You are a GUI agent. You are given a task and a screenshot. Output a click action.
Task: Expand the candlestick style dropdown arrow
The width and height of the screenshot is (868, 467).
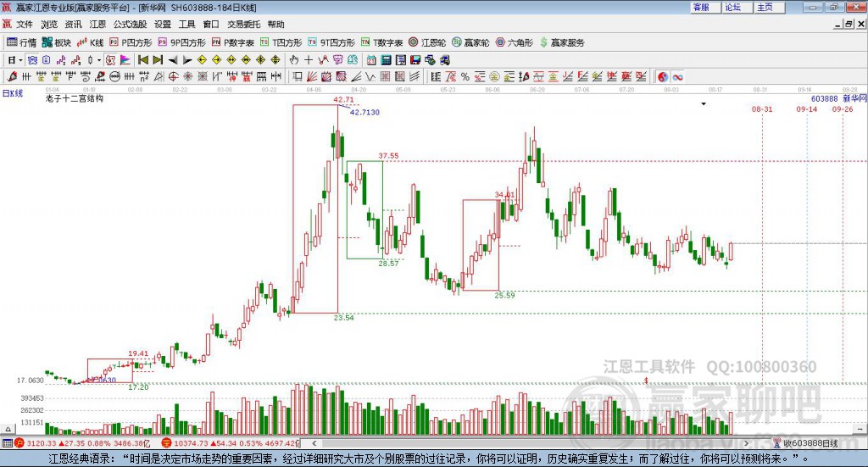pos(99,60)
